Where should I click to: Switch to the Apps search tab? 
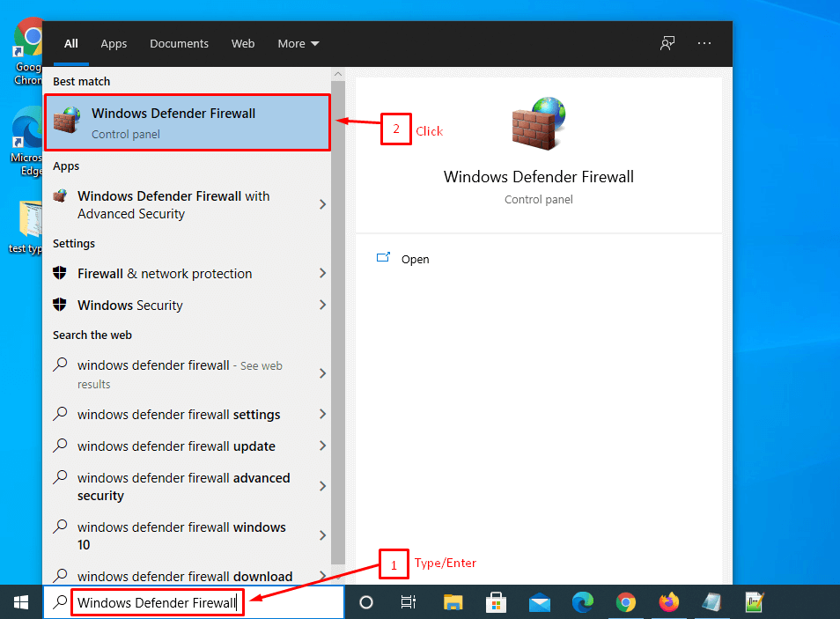point(114,43)
